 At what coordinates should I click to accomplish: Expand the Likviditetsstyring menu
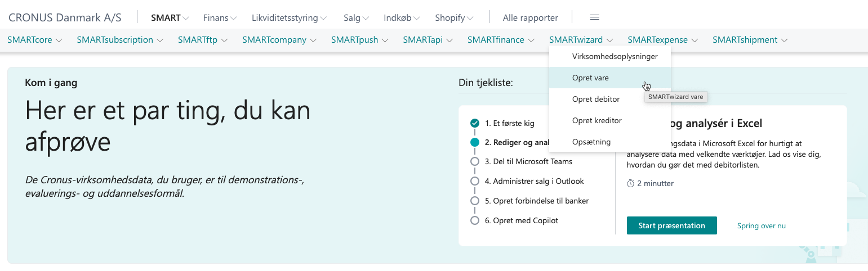tap(289, 18)
